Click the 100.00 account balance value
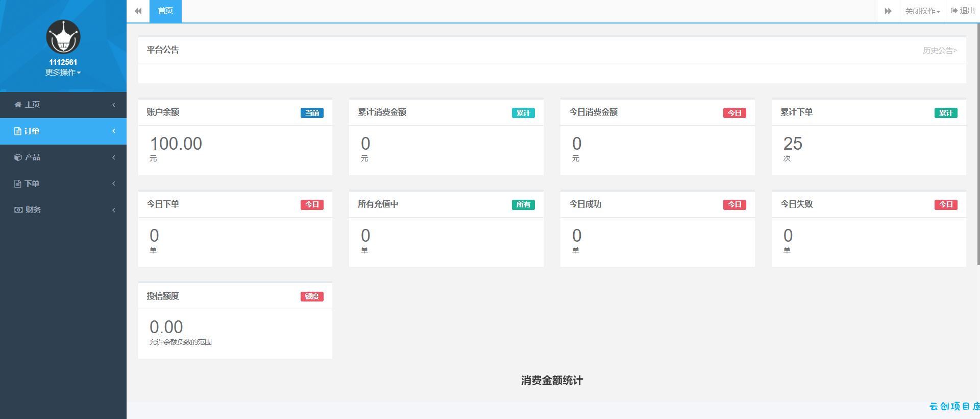 176,144
